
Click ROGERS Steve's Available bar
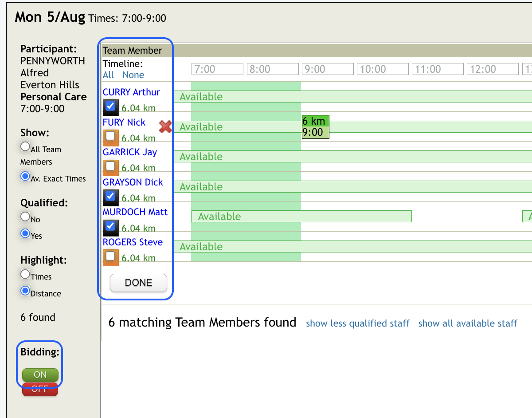pyautogui.click(x=352, y=247)
